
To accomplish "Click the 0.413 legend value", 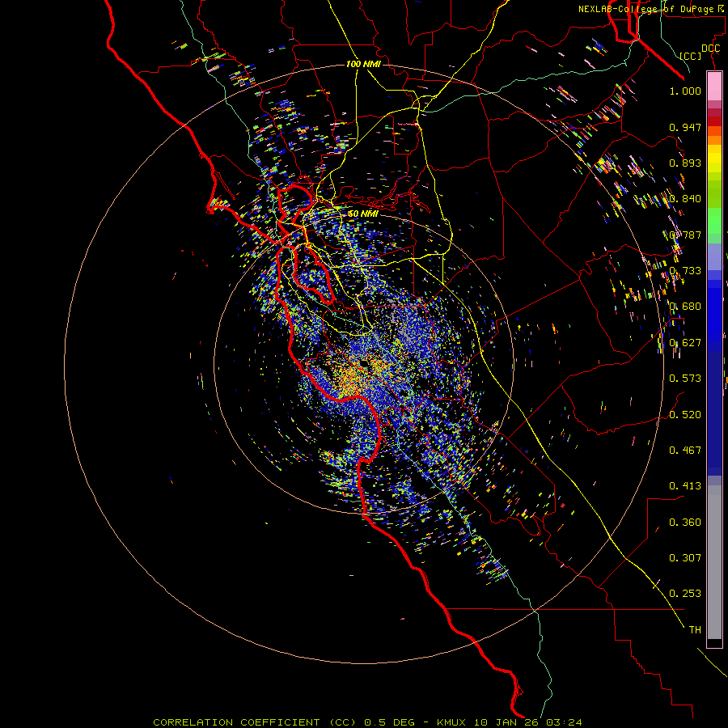I will pyautogui.click(x=685, y=486).
